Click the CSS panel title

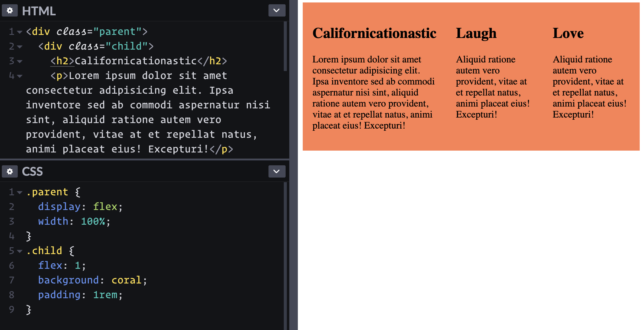(x=32, y=171)
